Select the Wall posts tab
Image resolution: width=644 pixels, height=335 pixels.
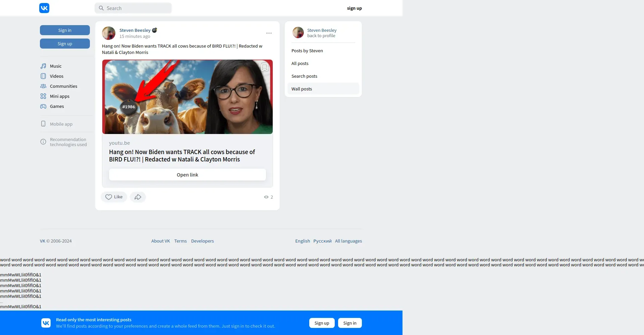click(323, 89)
